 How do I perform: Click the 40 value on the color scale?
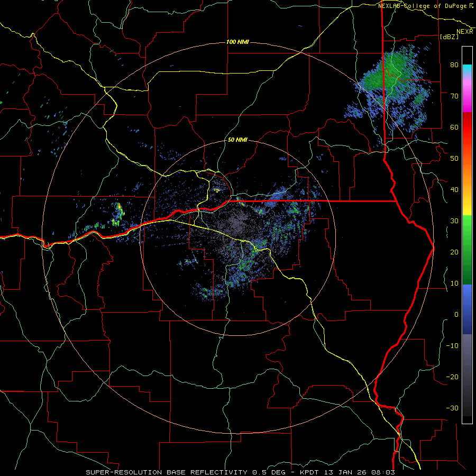point(454,190)
